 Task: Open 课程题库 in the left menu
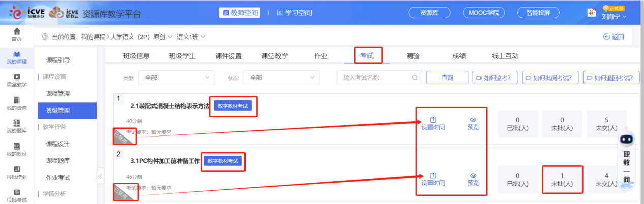click(58, 160)
